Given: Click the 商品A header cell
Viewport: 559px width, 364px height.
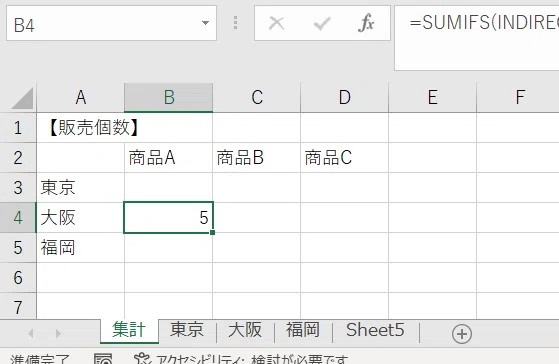Looking at the screenshot, I should click(x=169, y=158).
